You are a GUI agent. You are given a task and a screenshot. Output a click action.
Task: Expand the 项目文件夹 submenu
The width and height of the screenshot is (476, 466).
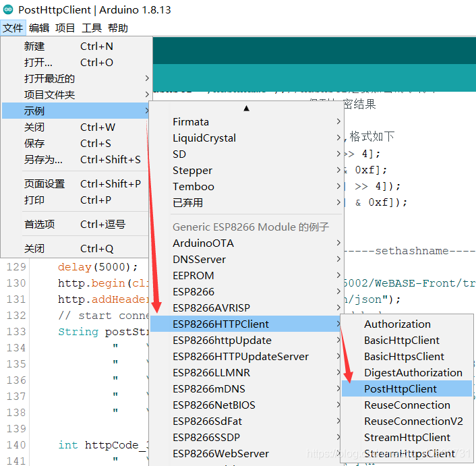[76, 94]
